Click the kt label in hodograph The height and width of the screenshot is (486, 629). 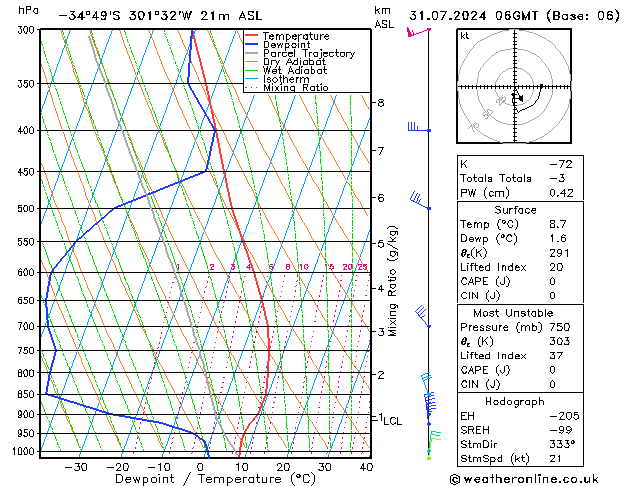pyautogui.click(x=465, y=36)
